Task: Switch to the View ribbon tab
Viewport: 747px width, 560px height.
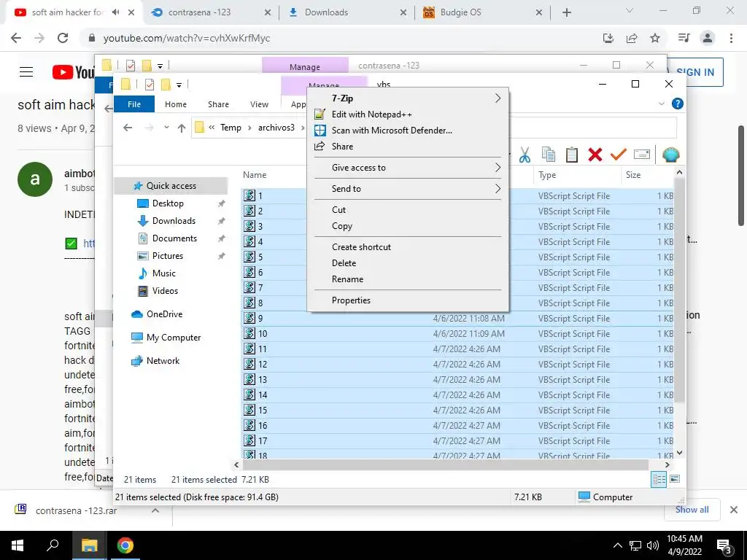Action: [x=259, y=104]
